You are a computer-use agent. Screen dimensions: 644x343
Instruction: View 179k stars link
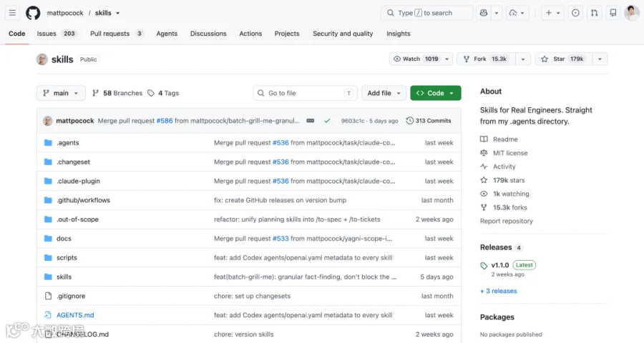point(502,180)
